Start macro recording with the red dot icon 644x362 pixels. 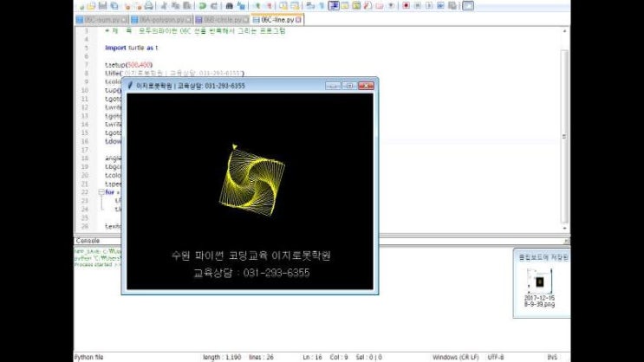pos(406,5)
